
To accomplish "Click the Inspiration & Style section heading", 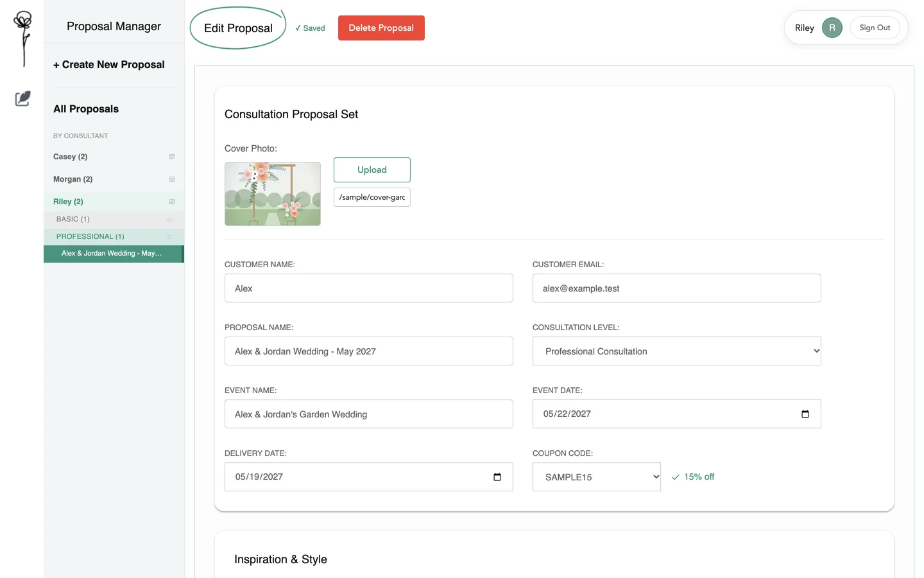I will coord(280,559).
